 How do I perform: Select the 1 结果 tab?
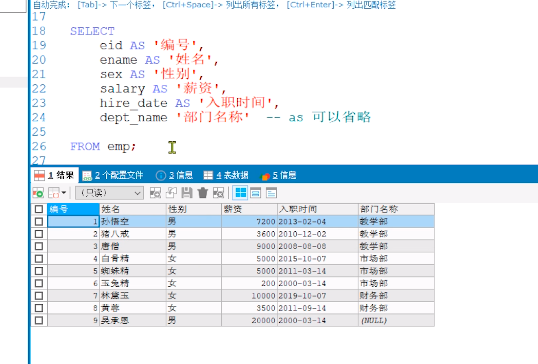coord(55,175)
